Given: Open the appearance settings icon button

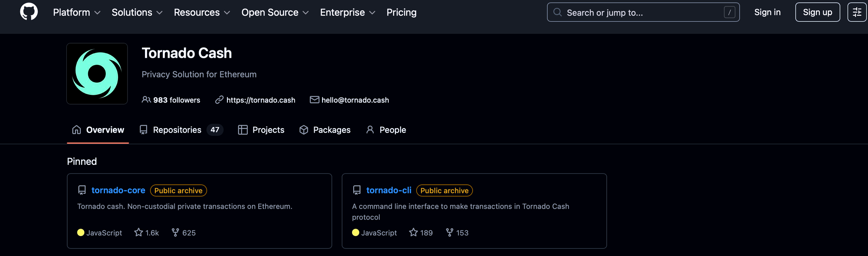Looking at the screenshot, I should click(857, 12).
